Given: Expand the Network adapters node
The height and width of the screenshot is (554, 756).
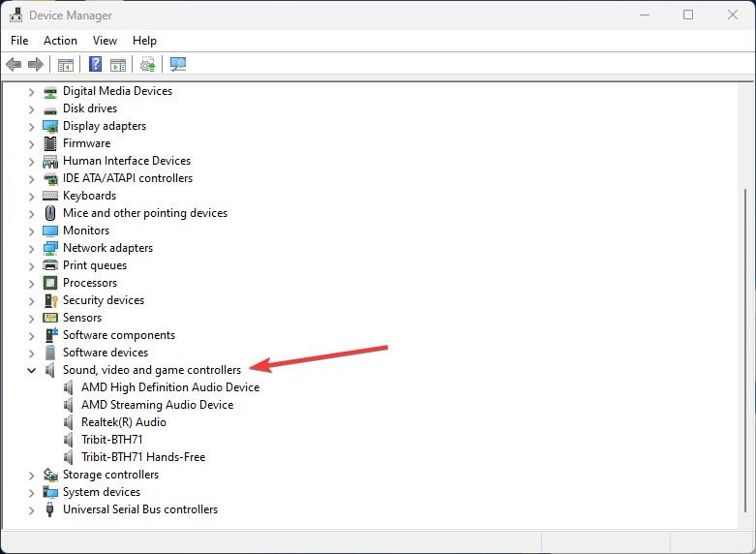Looking at the screenshot, I should point(31,249).
